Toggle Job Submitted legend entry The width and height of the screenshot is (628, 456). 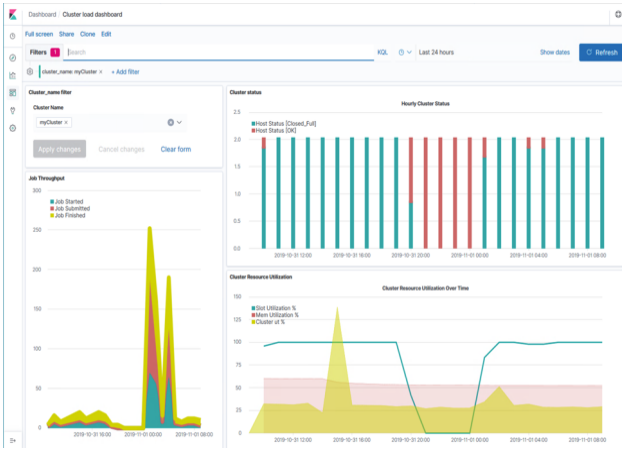tap(70, 209)
